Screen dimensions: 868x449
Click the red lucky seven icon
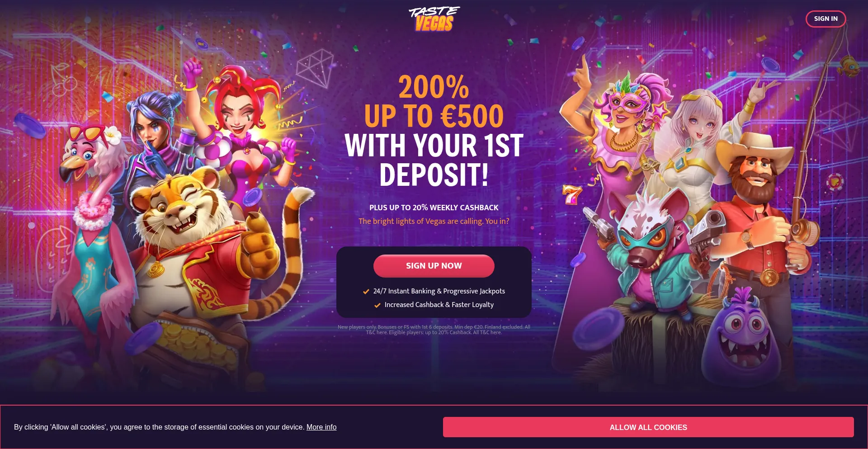point(571,194)
